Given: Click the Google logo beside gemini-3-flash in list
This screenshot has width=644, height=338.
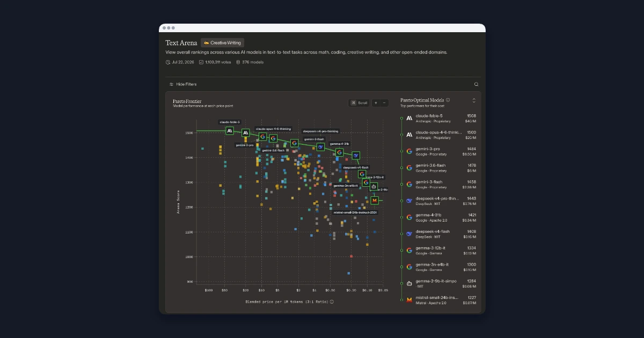Looking at the screenshot, I should pyautogui.click(x=409, y=184).
